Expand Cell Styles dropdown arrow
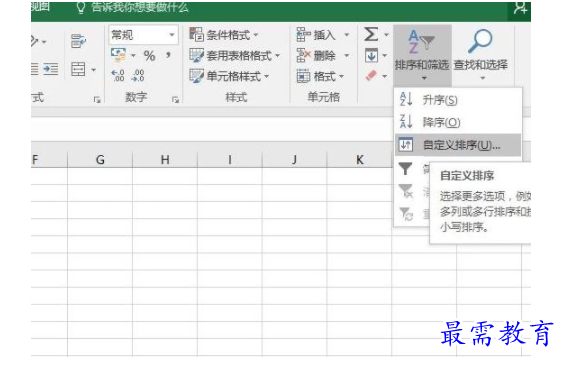 click(267, 76)
